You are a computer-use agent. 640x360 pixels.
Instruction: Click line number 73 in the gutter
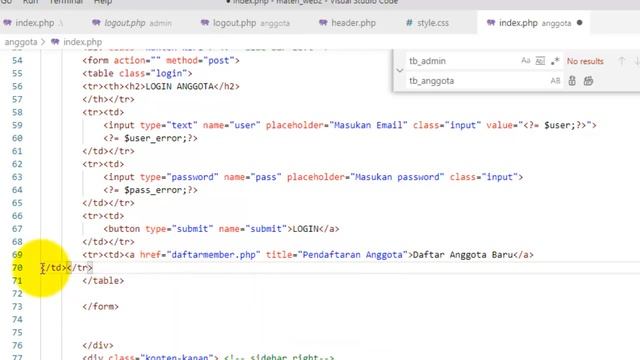pyautogui.click(x=17, y=307)
